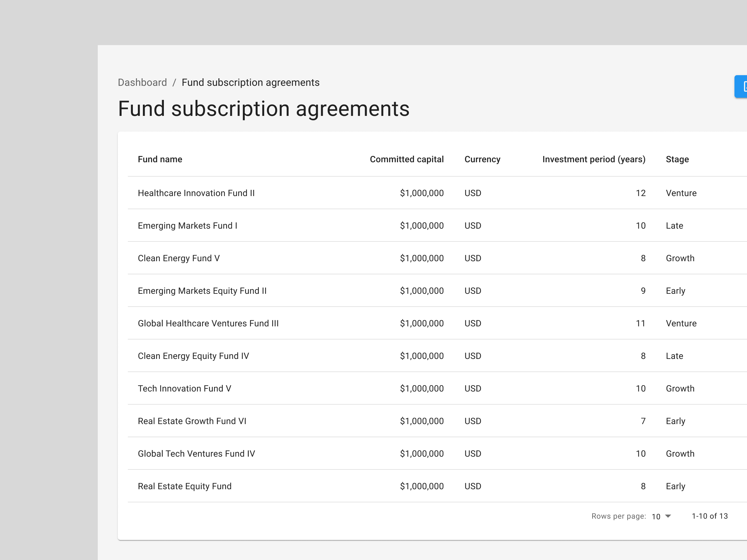Select Healthcare Innovation Fund II row

coord(437,193)
